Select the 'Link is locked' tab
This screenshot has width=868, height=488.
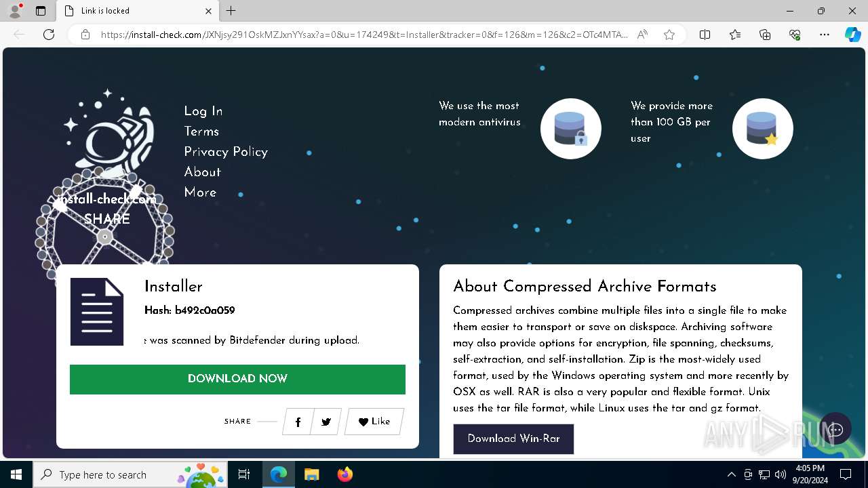(138, 11)
